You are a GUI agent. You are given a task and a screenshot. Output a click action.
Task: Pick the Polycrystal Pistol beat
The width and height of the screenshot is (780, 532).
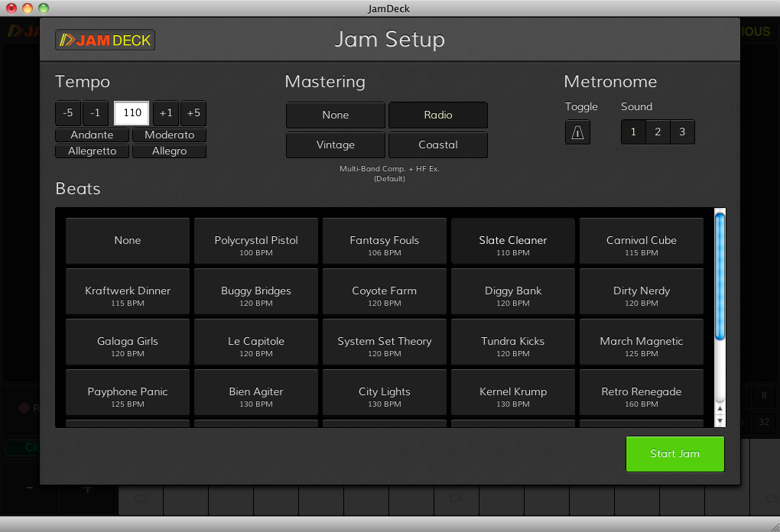tap(256, 241)
